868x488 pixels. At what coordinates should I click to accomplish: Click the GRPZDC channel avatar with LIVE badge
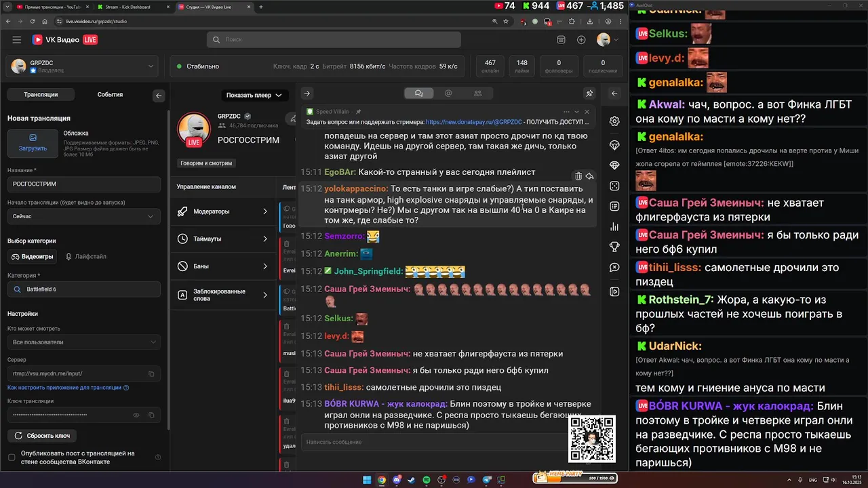click(x=194, y=129)
